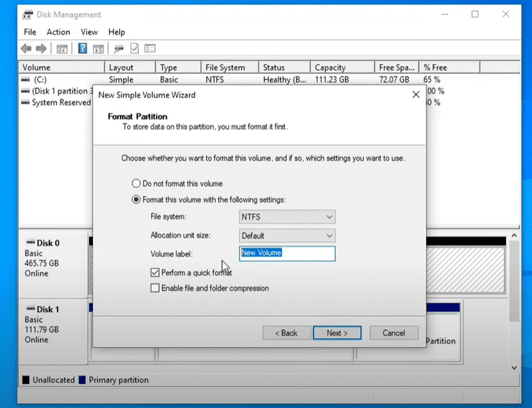Screen dimensions: 532x408
Task: Click the Back arrow toolbar icon
Action: click(x=26, y=49)
